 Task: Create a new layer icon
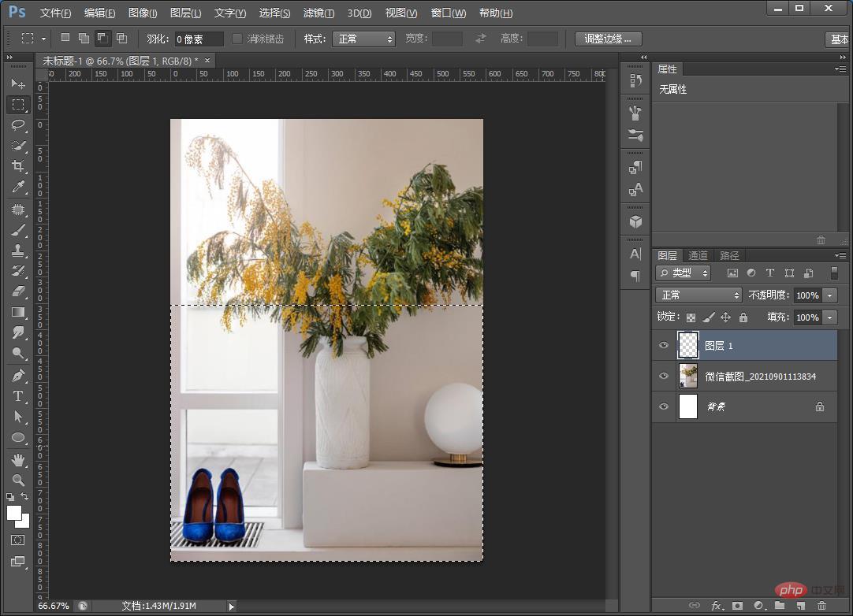click(801, 605)
